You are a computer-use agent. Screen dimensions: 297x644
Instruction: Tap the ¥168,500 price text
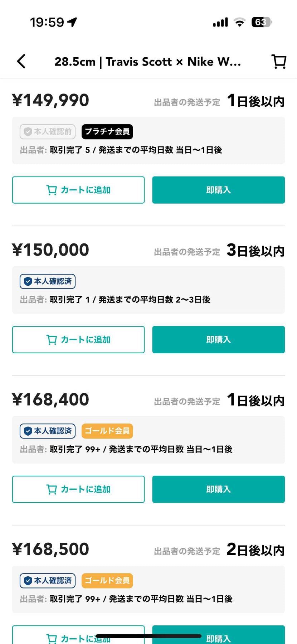[x=50, y=549]
